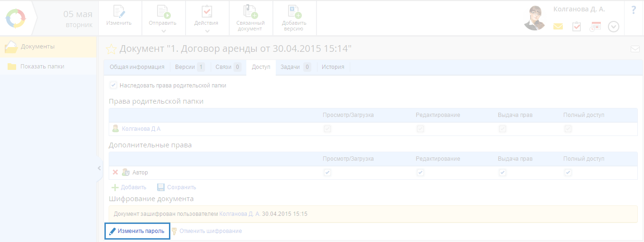Image resolution: width=644 pixels, height=242 pixels.
Task: Open calendar icon in user panel
Action: (x=595, y=27)
